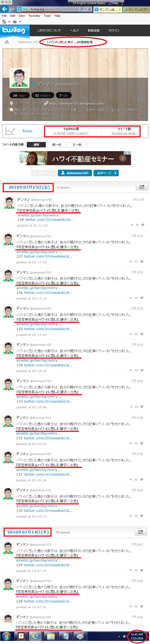Click the browser back arrow button
The image size is (150, 644).
5,9
